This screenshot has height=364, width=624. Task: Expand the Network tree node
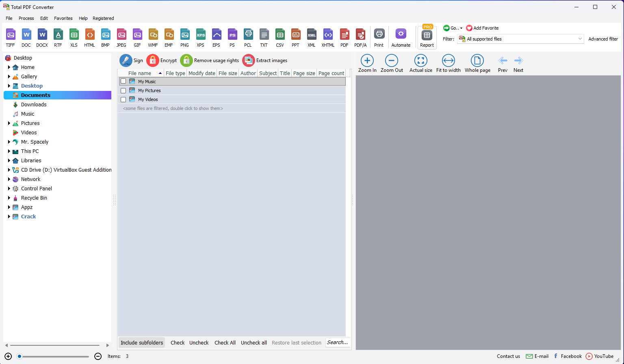[9, 179]
